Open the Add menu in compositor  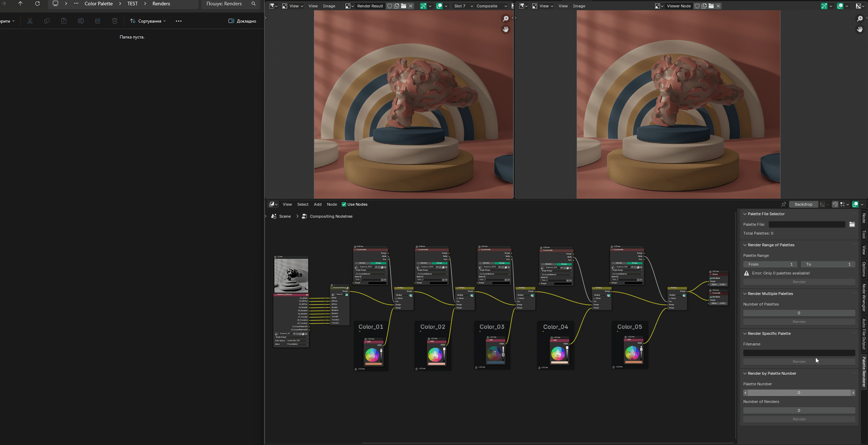[x=318, y=204]
